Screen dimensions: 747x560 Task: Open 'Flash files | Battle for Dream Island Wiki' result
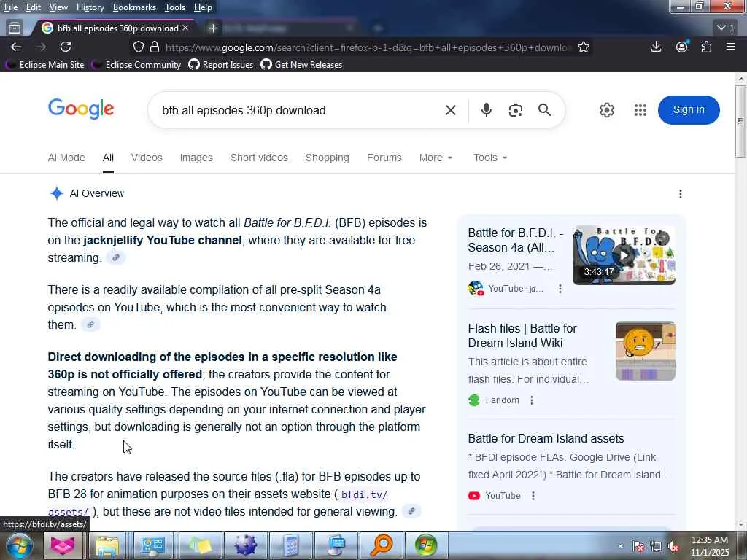pos(522,335)
